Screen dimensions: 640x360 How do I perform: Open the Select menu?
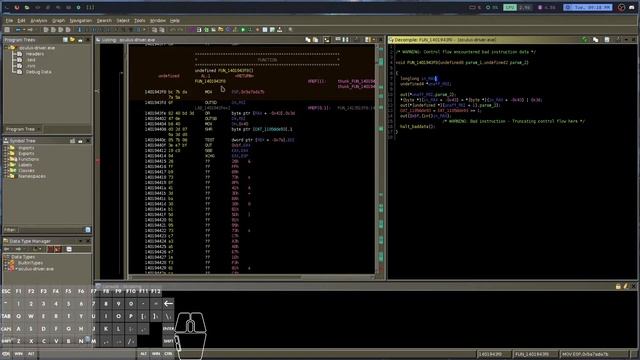123,20
